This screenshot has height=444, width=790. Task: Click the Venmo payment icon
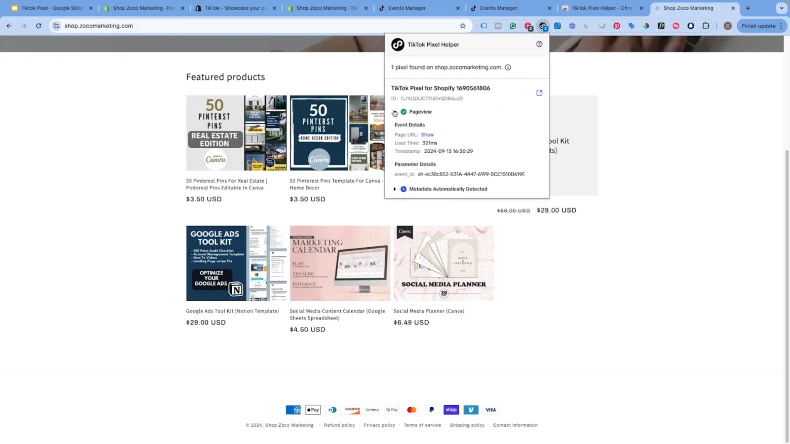click(x=471, y=410)
